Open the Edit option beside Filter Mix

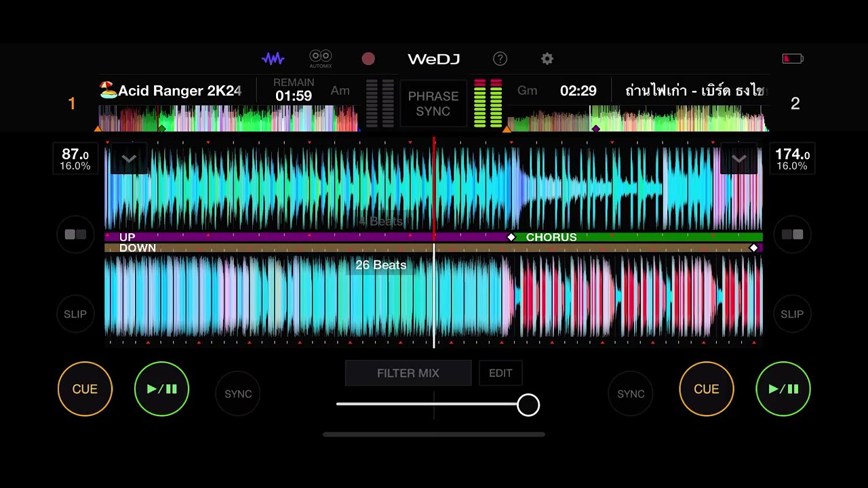[x=500, y=373]
